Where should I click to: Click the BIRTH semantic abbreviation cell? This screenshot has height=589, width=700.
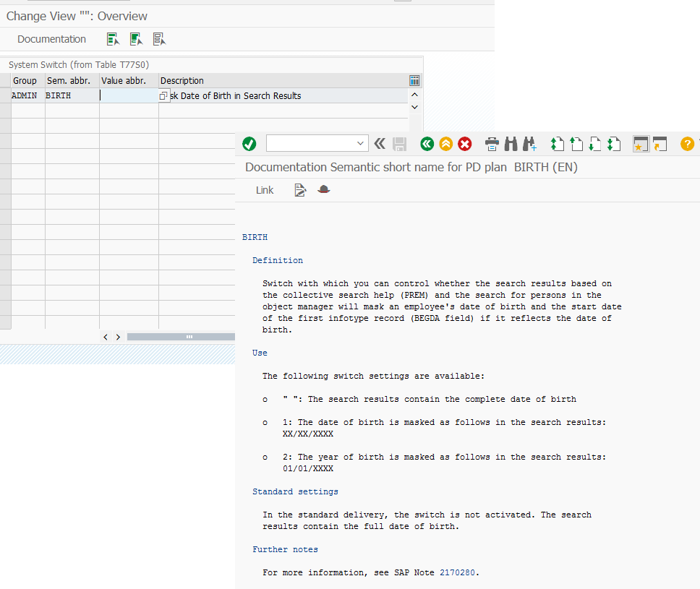pyautogui.click(x=72, y=95)
